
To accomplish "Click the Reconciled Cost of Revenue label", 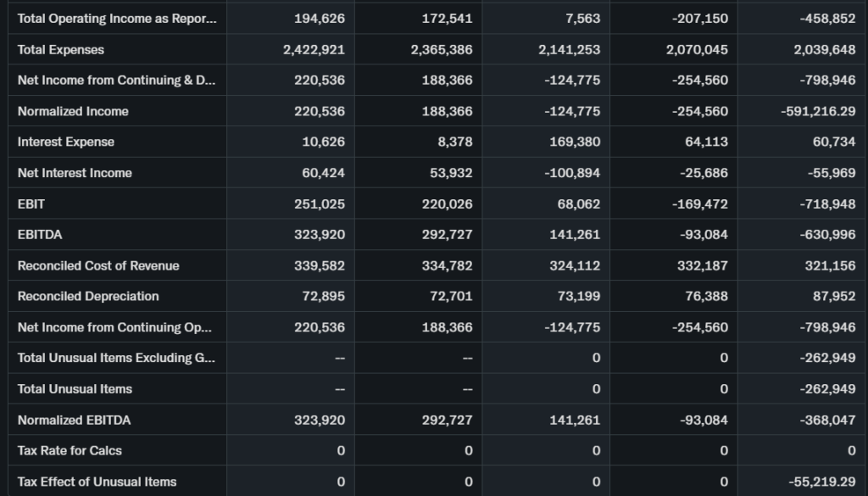I will [98, 265].
